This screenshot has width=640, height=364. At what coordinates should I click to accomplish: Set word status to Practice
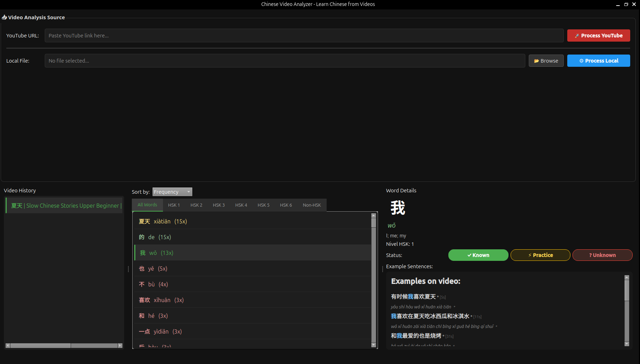click(x=540, y=255)
